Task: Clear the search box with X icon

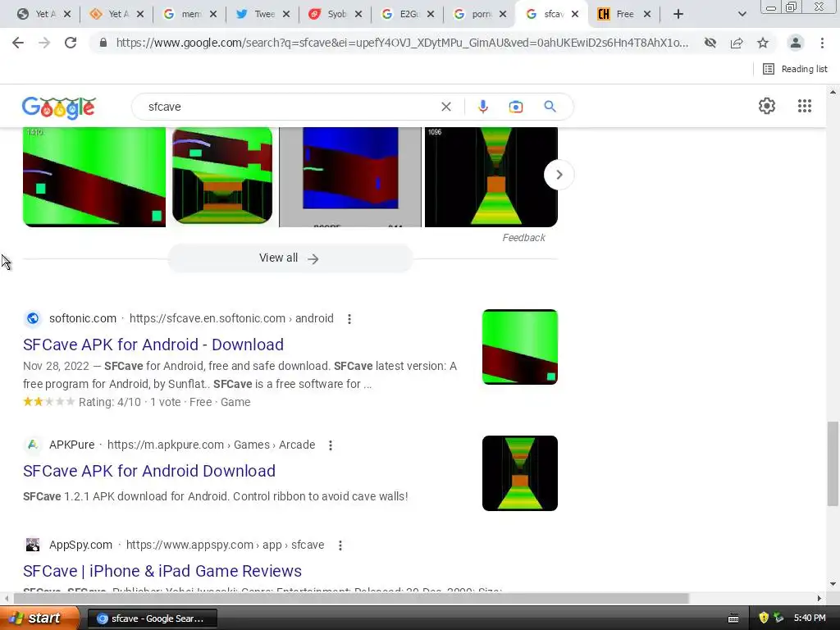Action: [x=445, y=107]
